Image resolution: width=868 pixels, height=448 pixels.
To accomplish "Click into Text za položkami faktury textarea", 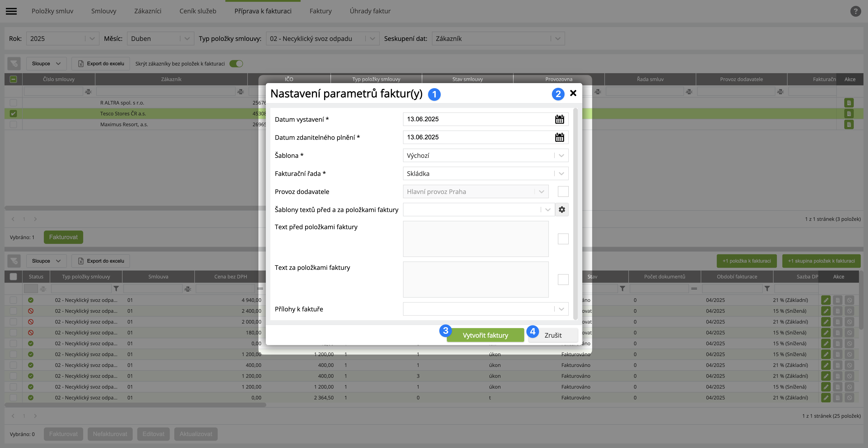I will pos(475,279).
